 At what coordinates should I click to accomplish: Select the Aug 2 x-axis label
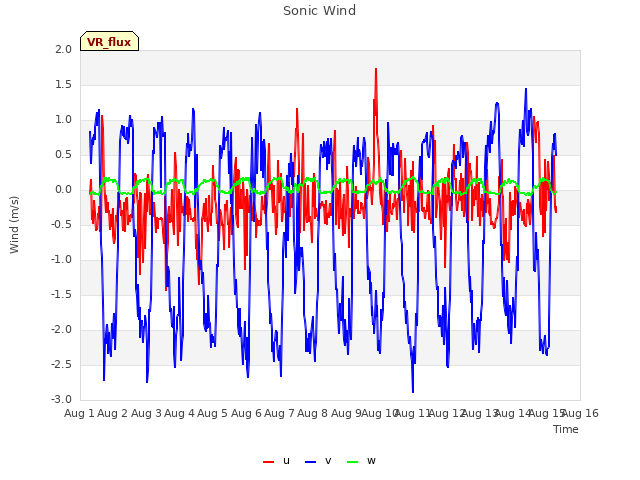tap(113, 413)
